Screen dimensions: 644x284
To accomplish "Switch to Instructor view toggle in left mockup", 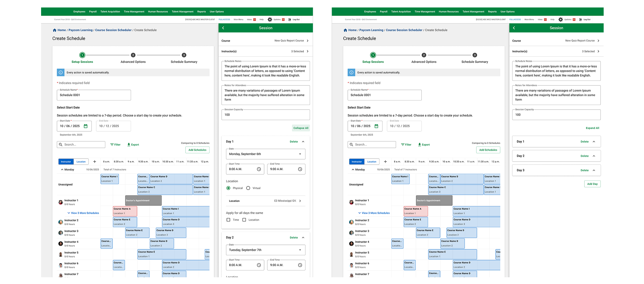I will [x=66, y=162].
